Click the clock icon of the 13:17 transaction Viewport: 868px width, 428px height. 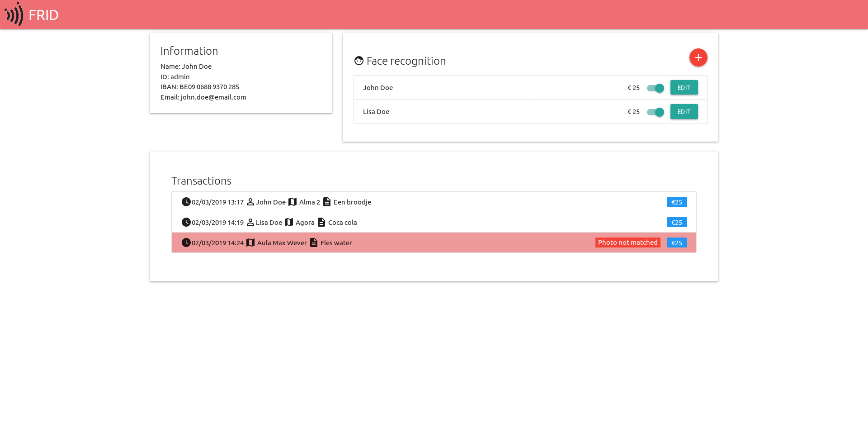click(x=186, y=202)
